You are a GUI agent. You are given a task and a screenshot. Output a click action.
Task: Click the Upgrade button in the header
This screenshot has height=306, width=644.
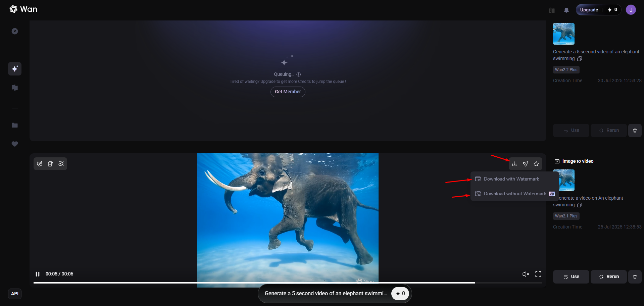click(x=589, y=10)
